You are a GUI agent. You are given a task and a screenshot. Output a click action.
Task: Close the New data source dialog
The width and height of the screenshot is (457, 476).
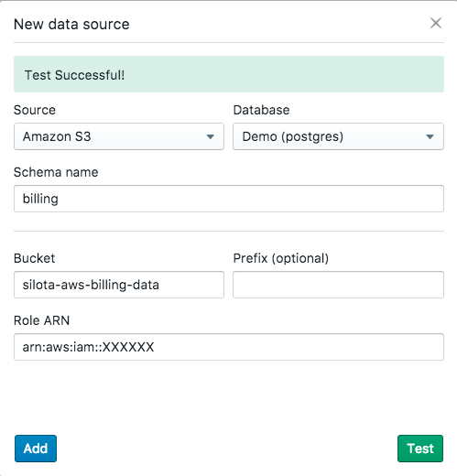pyautogui.click(x=436, y=23)
